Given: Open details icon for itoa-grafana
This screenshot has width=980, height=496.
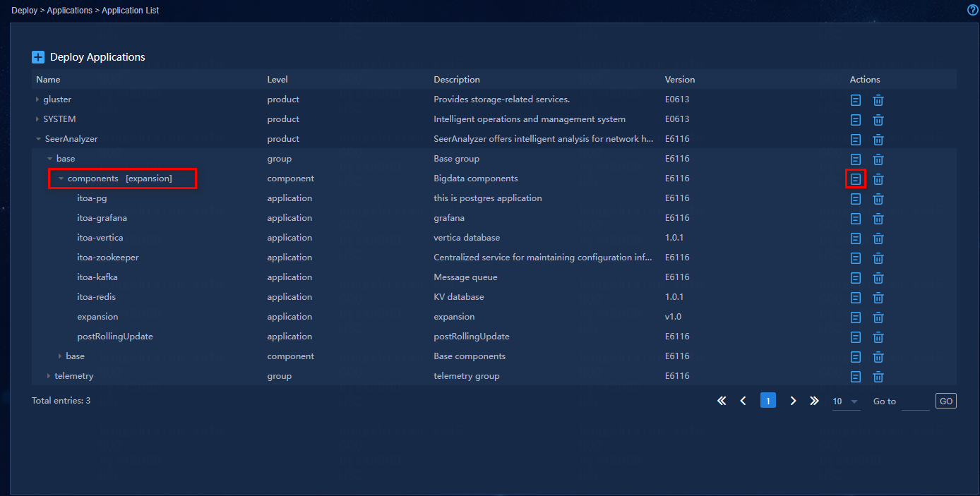Looking at the screenshot, I should point(856,219).
